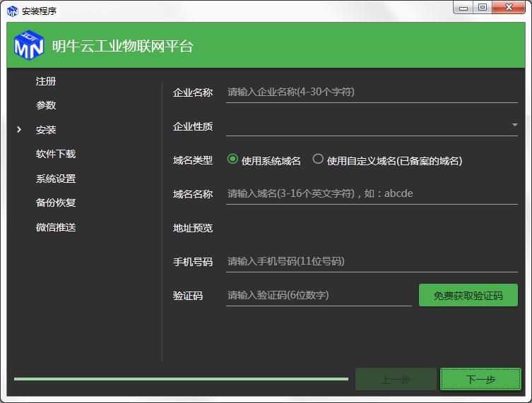Image resolution: width=532 pixels, height=403 pixels.
Task: Open 备份恢复 in the sidebar
Action: (x=56, y=203)
